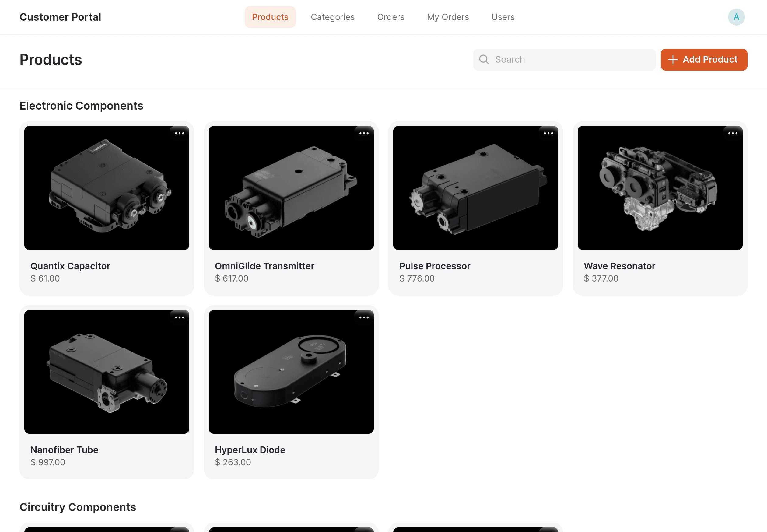Click the Nanofiber Tube product thumbnail
The height and width of the screenshot is (532, 767).
107,371
